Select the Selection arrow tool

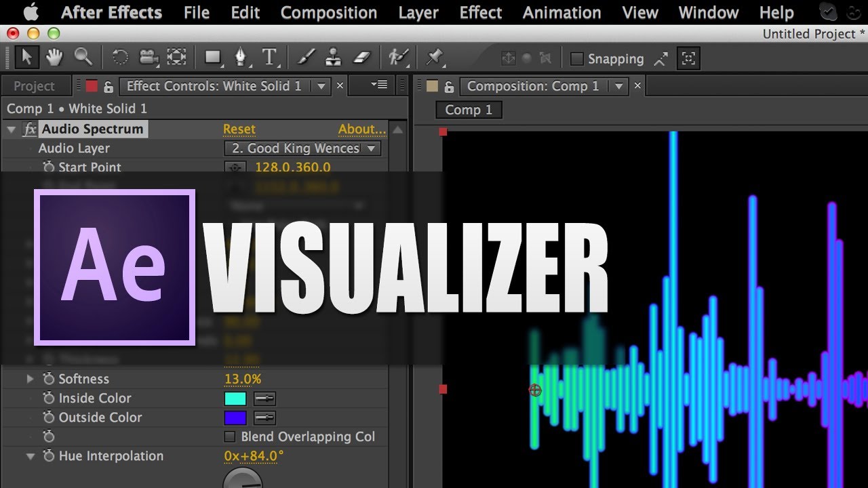click(26, 58)
